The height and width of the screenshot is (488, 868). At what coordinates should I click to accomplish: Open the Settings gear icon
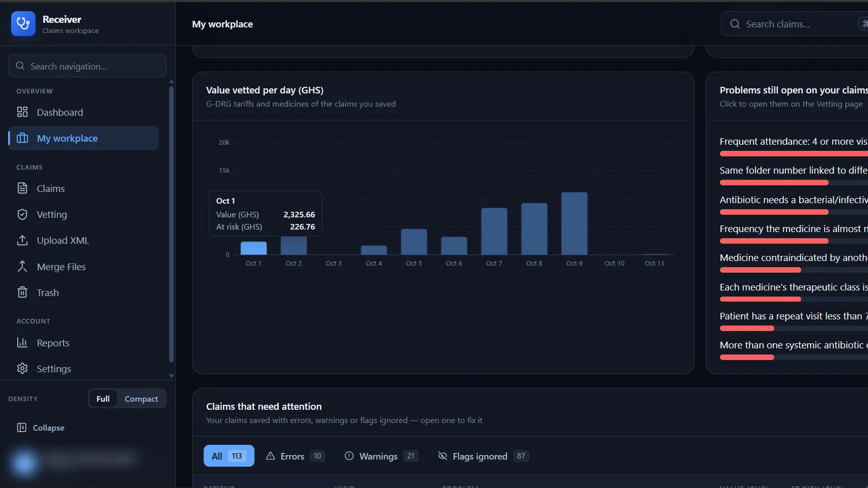(x=22, y=369)
